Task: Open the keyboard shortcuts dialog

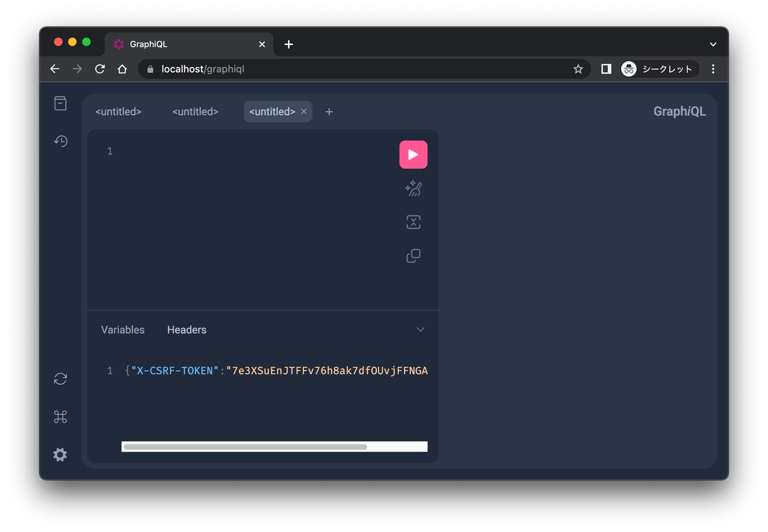Action: (x=60, y=417)
